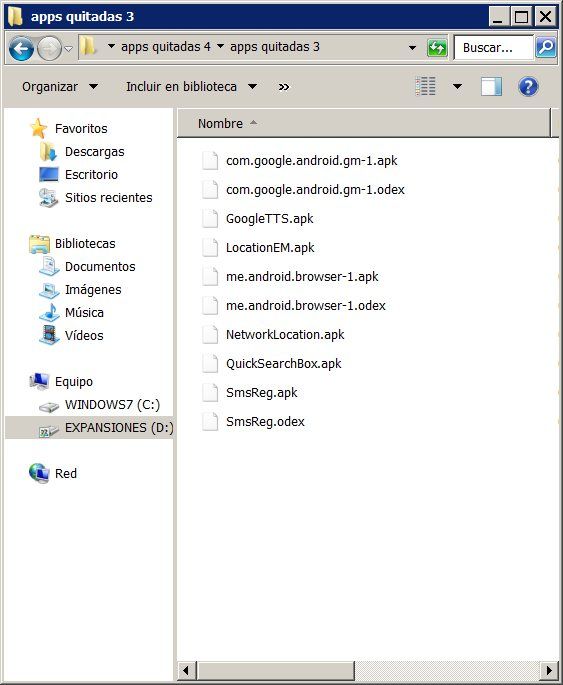Toggle the preview pane icon
563x685 pixels.
click(491, 86)
